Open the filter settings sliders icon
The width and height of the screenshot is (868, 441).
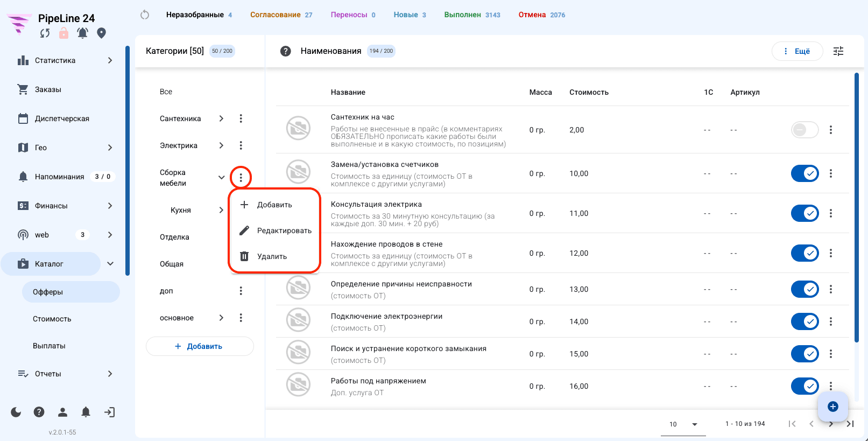838,51
